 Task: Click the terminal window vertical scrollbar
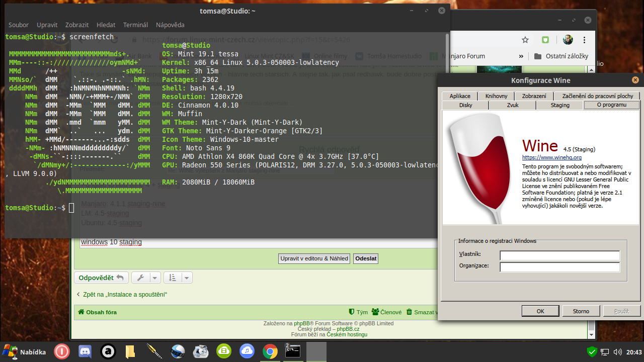[447, 135]
